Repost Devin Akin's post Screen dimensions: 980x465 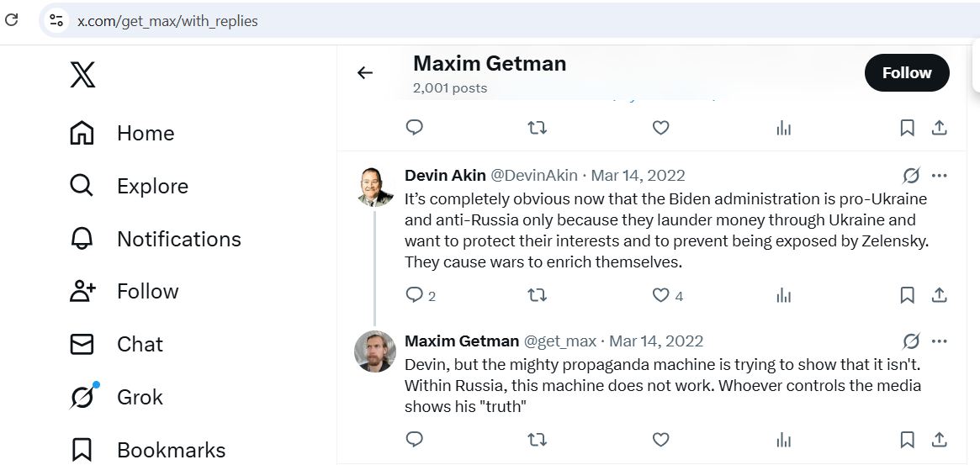537,295
